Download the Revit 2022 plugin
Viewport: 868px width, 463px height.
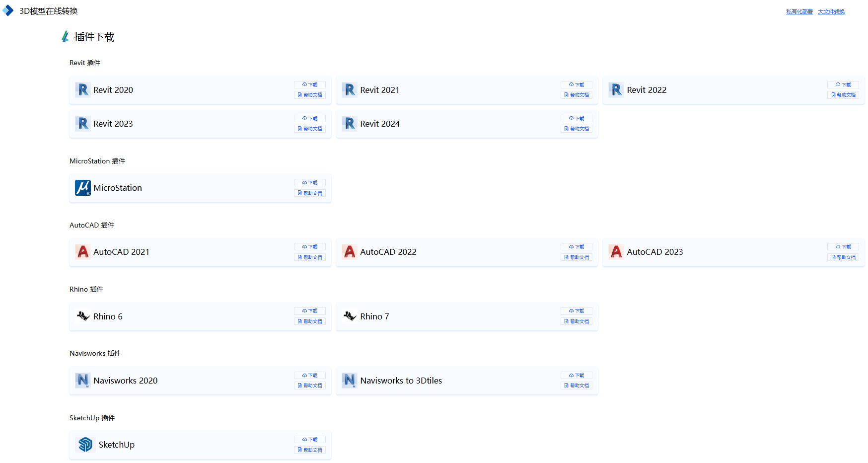(x=843, y=84)
